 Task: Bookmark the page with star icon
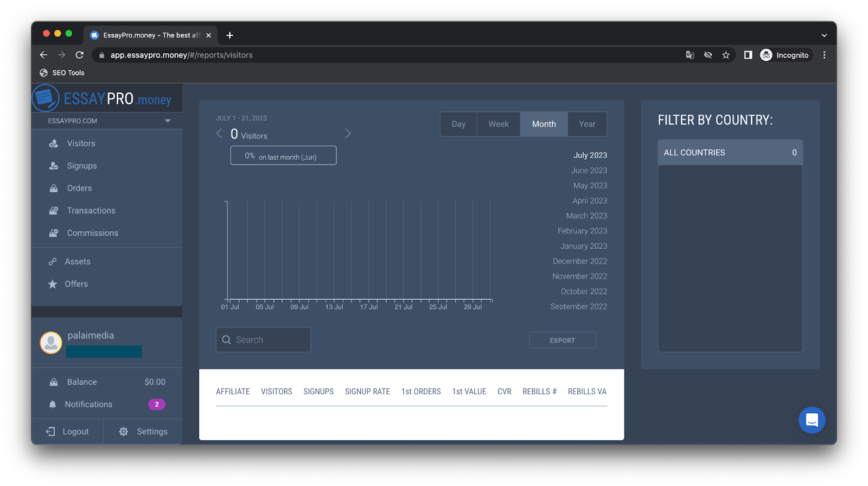click(x=726, y=55)
